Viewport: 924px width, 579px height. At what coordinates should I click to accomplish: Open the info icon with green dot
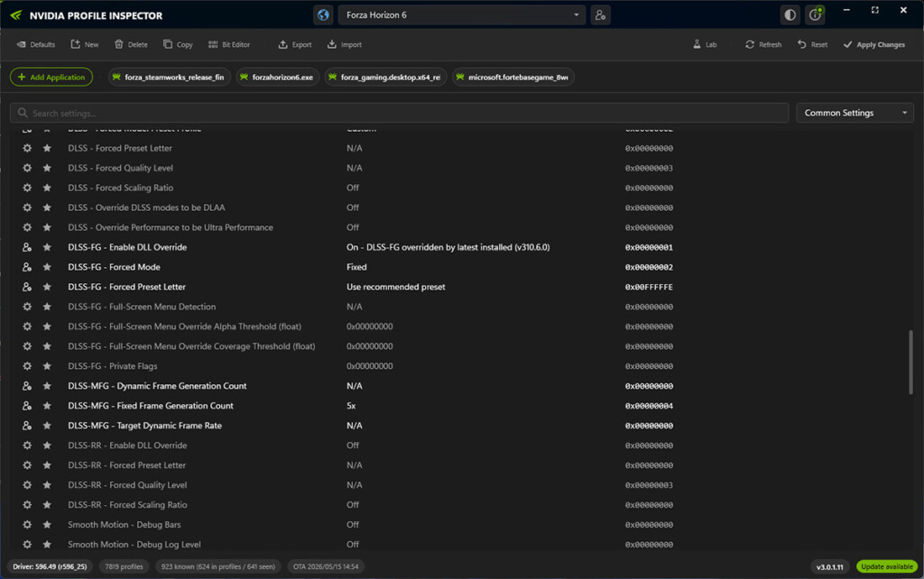pos(815,15)
